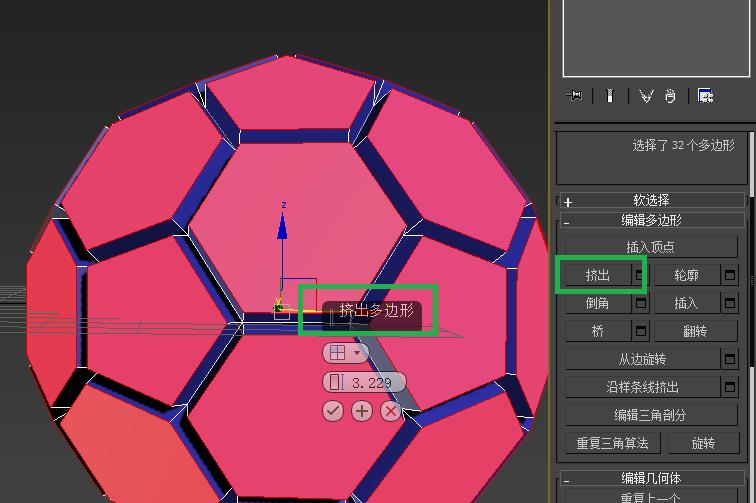
Task: Click the text 选择了 32 个多边形
Action: click(683, 145)
